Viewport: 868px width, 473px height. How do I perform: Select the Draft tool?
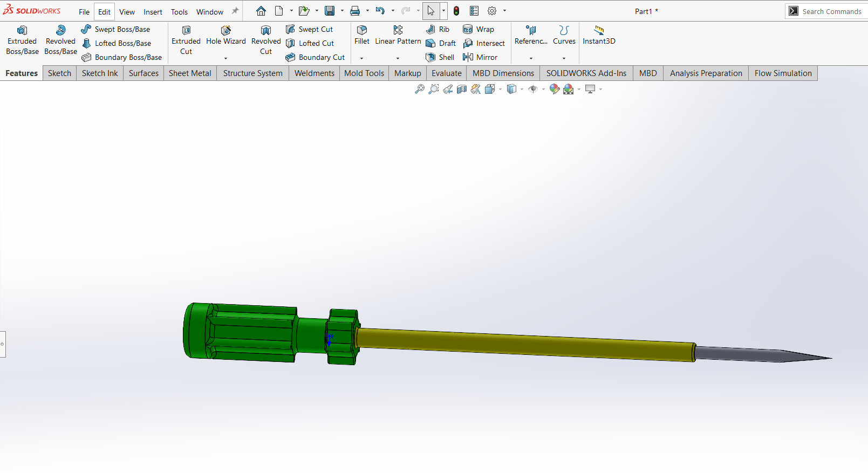[x=441, y=43]
